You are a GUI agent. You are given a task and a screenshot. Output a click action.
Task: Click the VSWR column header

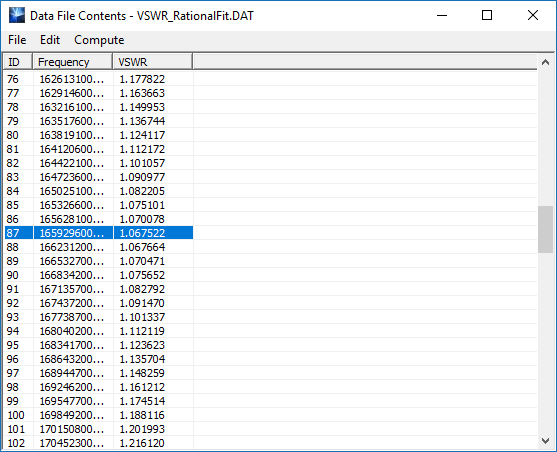(x=153, y=62)
